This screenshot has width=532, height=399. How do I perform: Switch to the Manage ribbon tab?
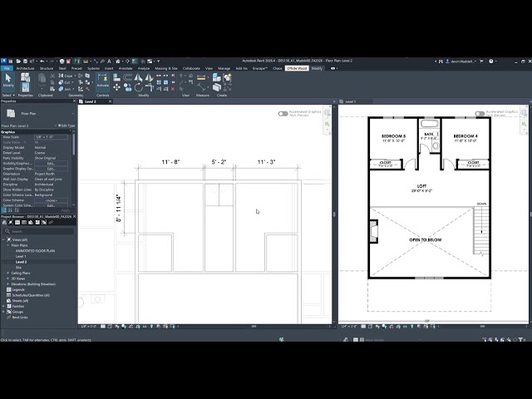point(224,68)
